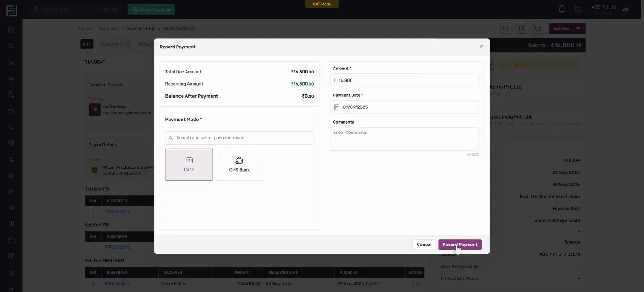Switch to the Info tab

point(87,44)
